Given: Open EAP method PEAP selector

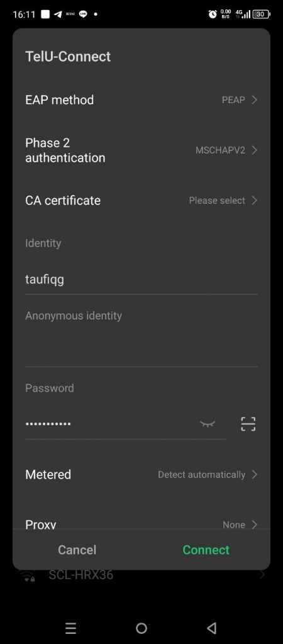Looking at the screenshot, I should click(x=141, y=100).
